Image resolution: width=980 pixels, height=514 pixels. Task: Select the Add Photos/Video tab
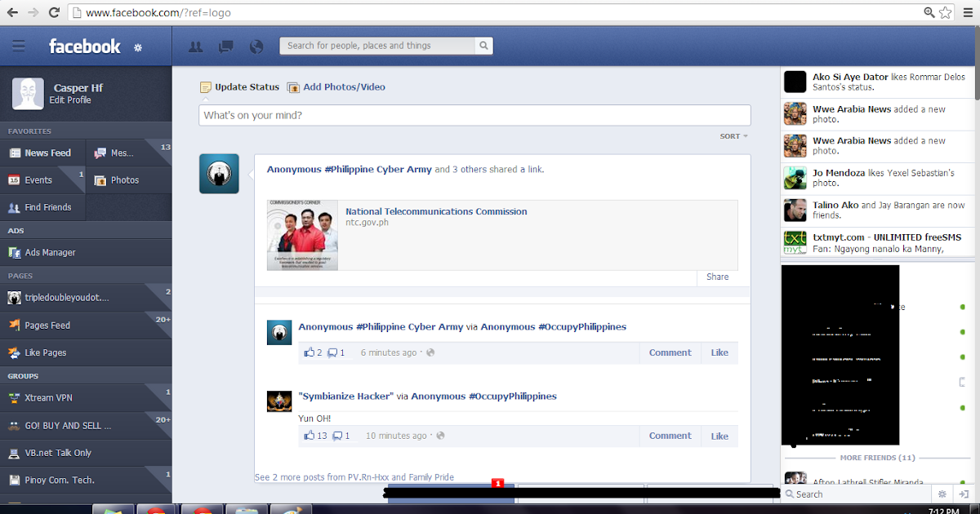click(336, 87)
